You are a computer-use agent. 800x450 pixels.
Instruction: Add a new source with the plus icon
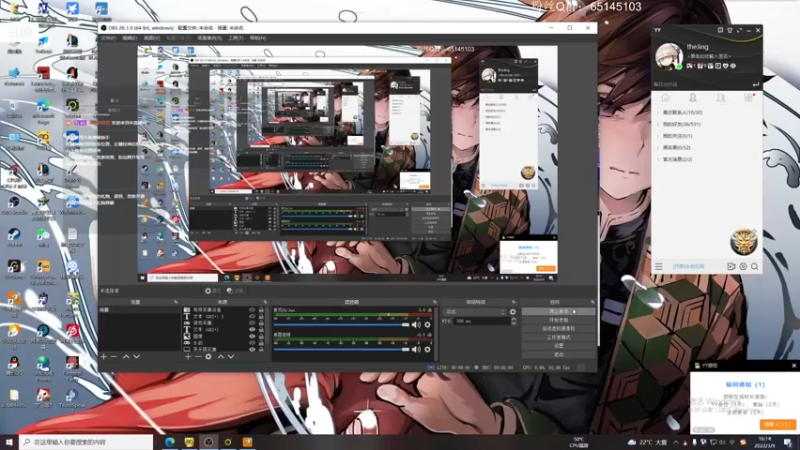tap(188, 357)
